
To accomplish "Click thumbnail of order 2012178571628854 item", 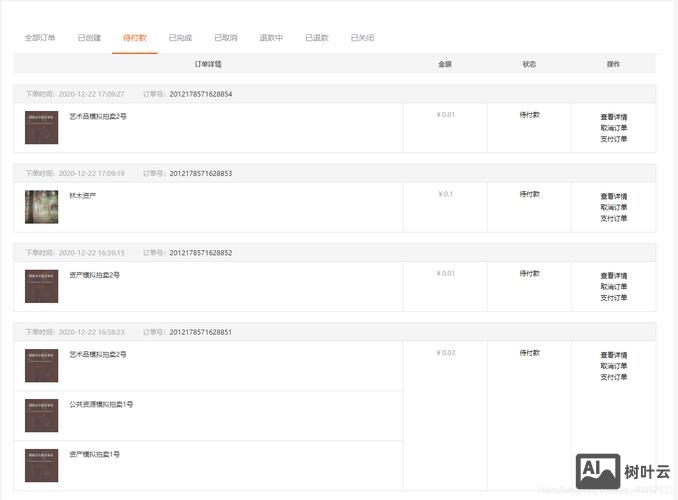I will [42, 128].
